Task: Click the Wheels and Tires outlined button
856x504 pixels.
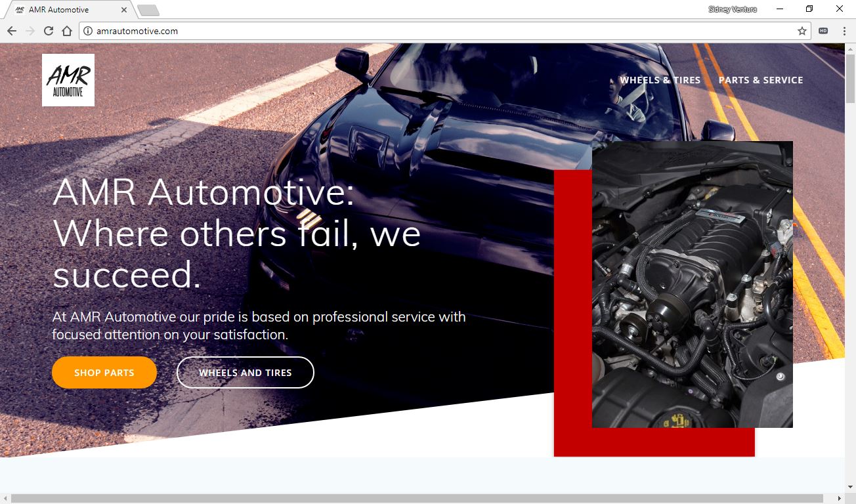Action: pos(246,373)
